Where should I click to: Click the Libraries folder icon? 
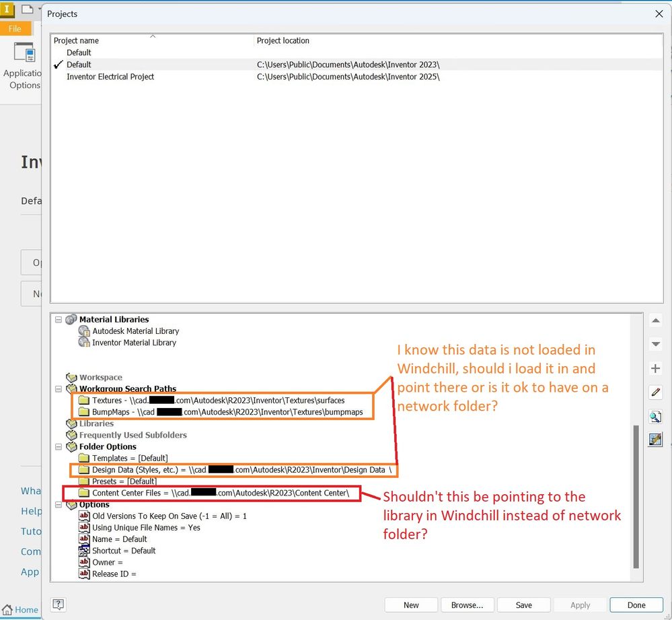[x=71, y=423]
